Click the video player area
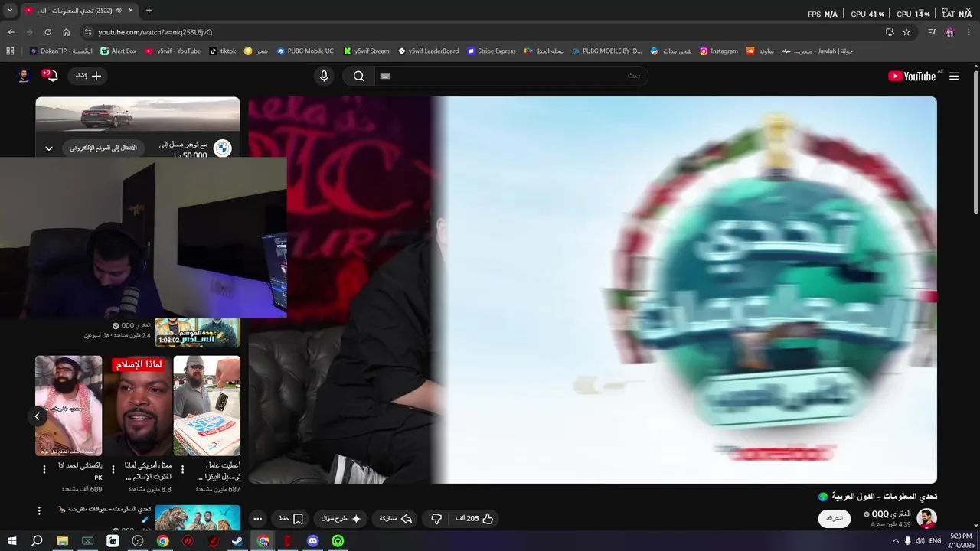This screenshot has height=551, width=980. pyautogui.click(x=593, y=290)
